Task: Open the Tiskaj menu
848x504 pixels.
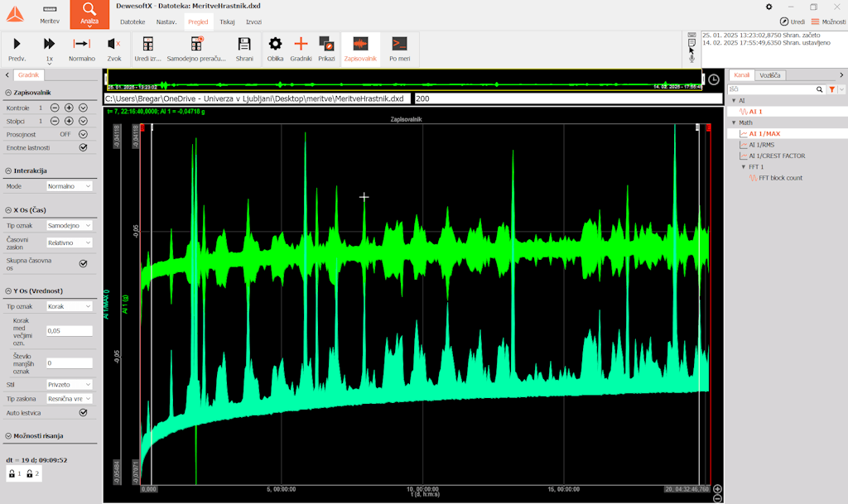Action: tap(227, 22)
